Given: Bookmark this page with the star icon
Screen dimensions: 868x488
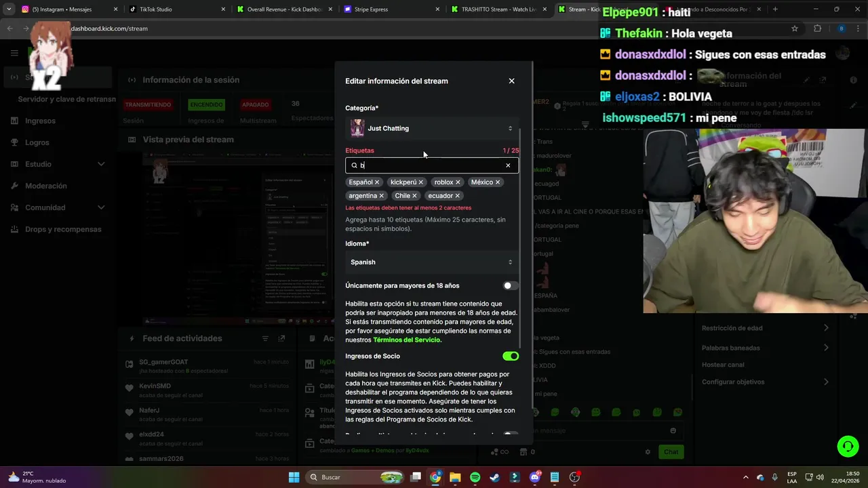Looking at the screenshot, I should click(795, 28).
